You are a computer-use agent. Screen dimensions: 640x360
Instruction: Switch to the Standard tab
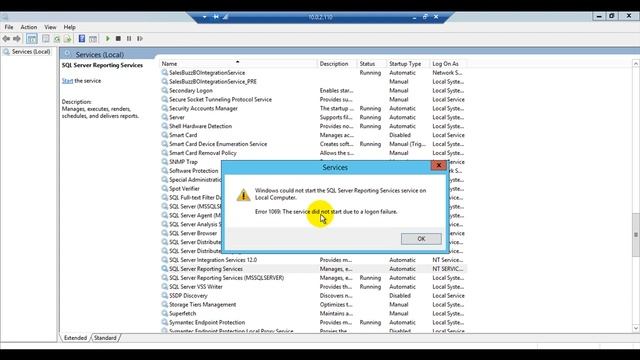click(105, 338)
